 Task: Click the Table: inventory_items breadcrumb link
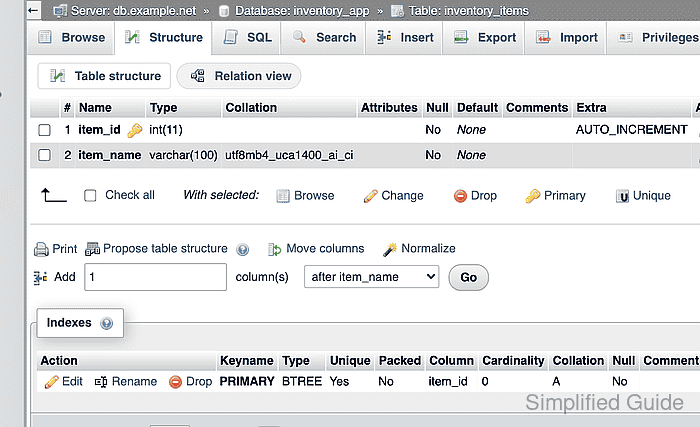pos(468,11)
